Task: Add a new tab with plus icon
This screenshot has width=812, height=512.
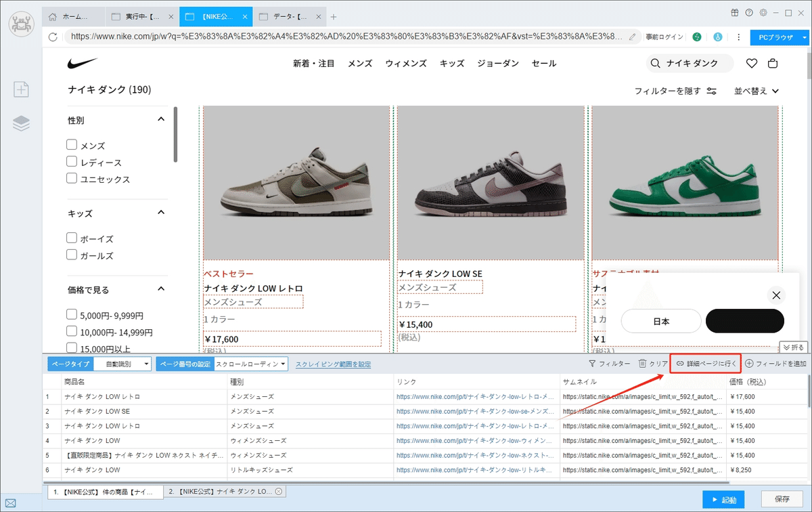Action: click(334, 17)
